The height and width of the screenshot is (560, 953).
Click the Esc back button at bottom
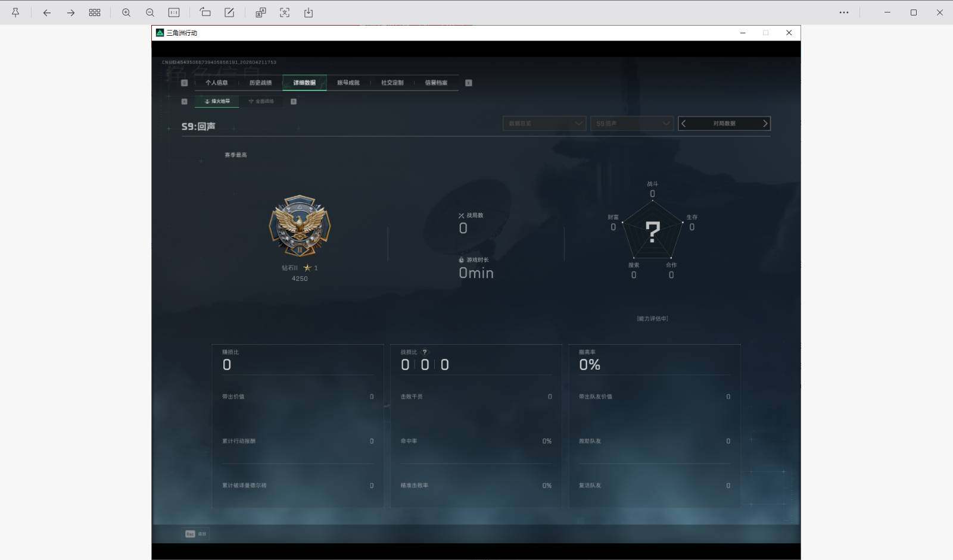[x=195, y=534]
